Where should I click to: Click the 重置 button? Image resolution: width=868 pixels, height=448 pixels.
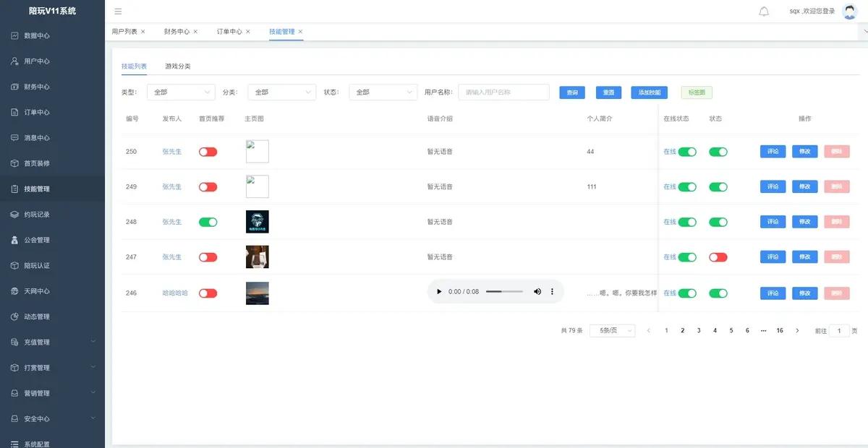pyautogui.click(x=609, y=92)
